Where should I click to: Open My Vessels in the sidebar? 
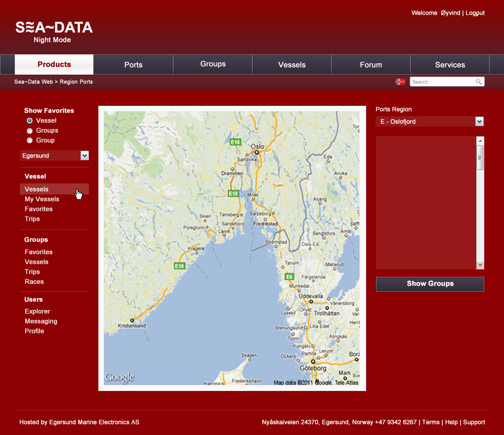click(42, 199)
